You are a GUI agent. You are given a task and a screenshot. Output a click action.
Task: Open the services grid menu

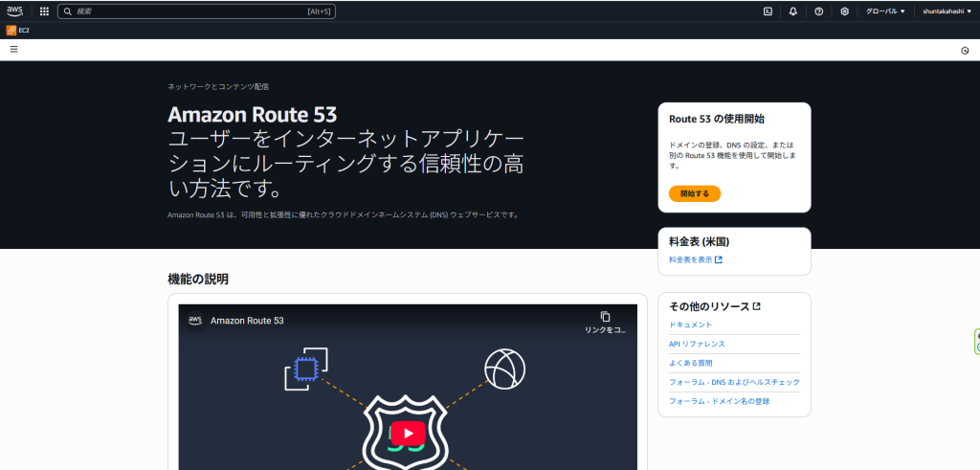click(x=44, y=11)
